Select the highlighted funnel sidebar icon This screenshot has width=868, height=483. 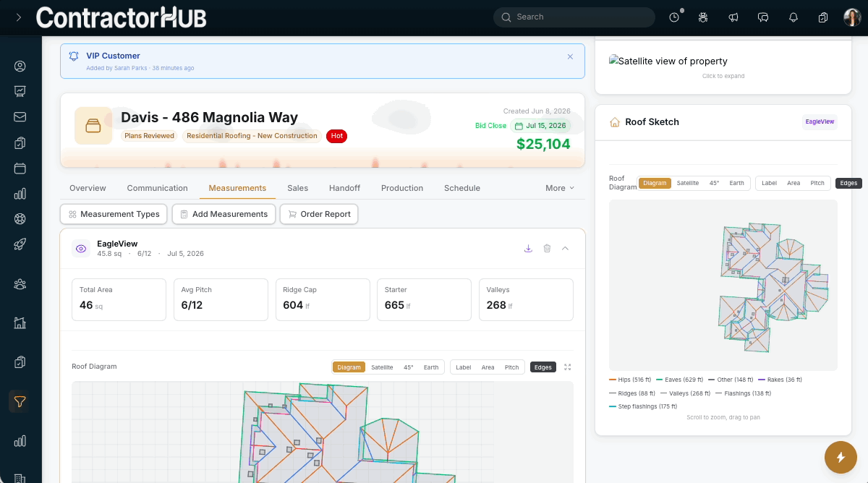20,401
